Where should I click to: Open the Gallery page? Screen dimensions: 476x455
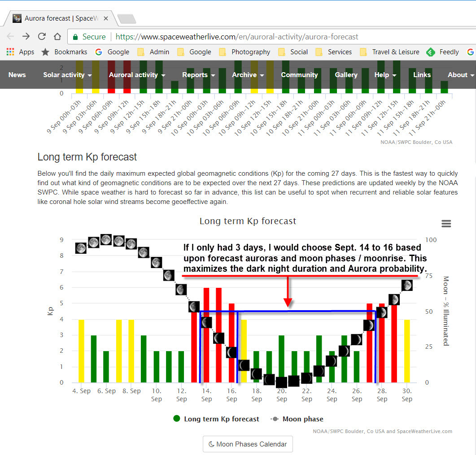(346, 74)
